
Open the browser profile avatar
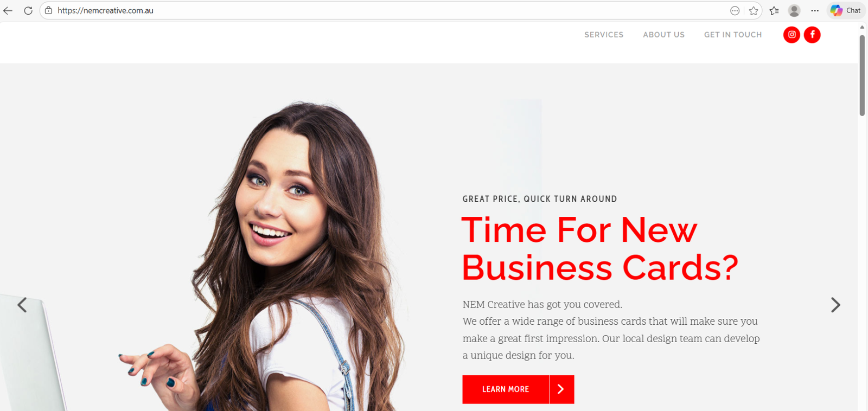coord(794,10)
